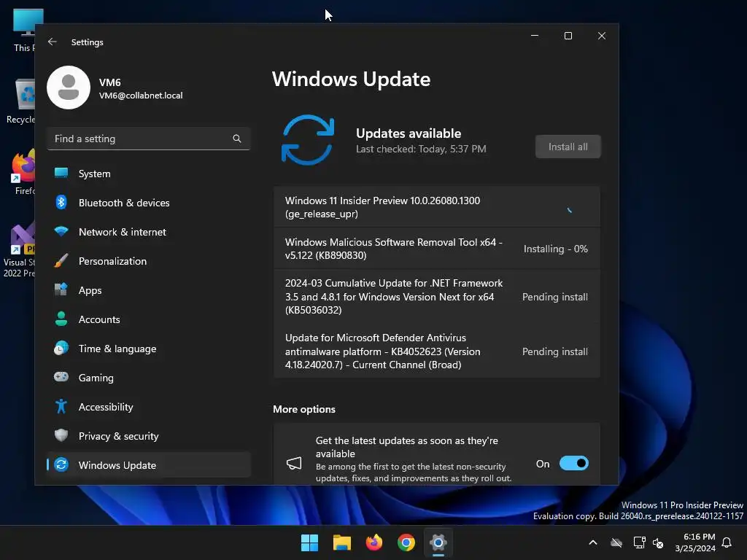Open the Gaming settings page
This screenshot has width=747, height=560.
(149, 377)
